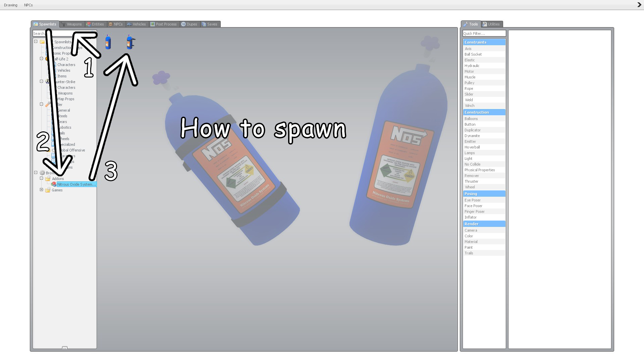Image resolution: width=644 pixels, height=362 pixels.
Task: Collapse the Your Spawnlists tree node
Action: click(x=36, y=42)
